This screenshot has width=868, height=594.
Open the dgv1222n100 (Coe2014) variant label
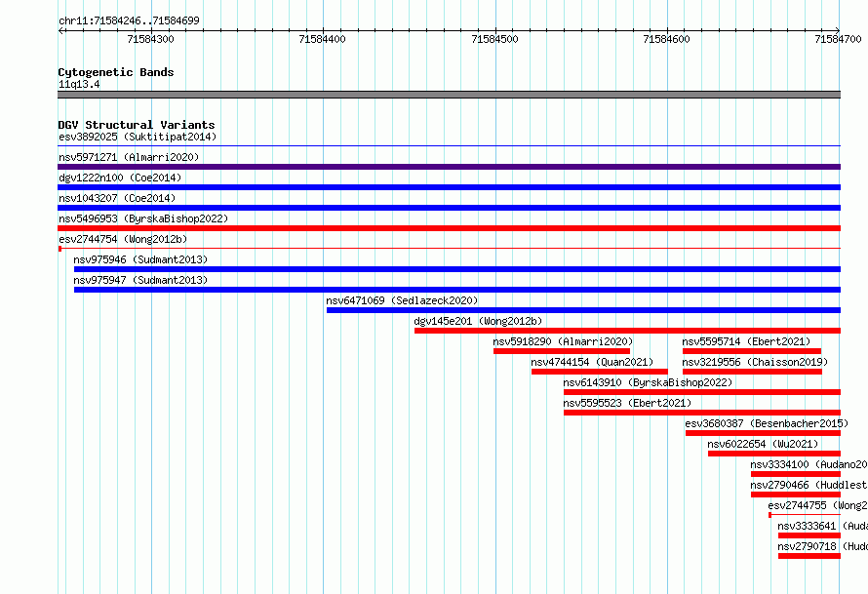(120, 178)
